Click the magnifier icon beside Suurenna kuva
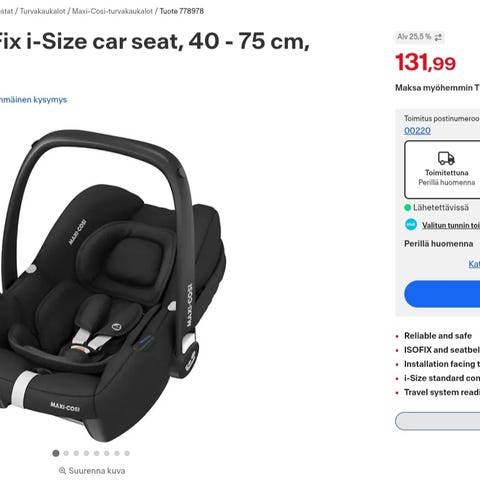This screenshot has height=480, width=480. (62, 471)
